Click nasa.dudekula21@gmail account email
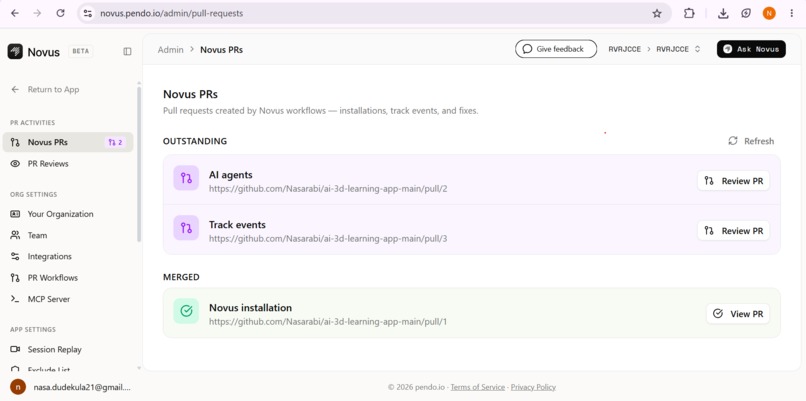 pos(82,387)
